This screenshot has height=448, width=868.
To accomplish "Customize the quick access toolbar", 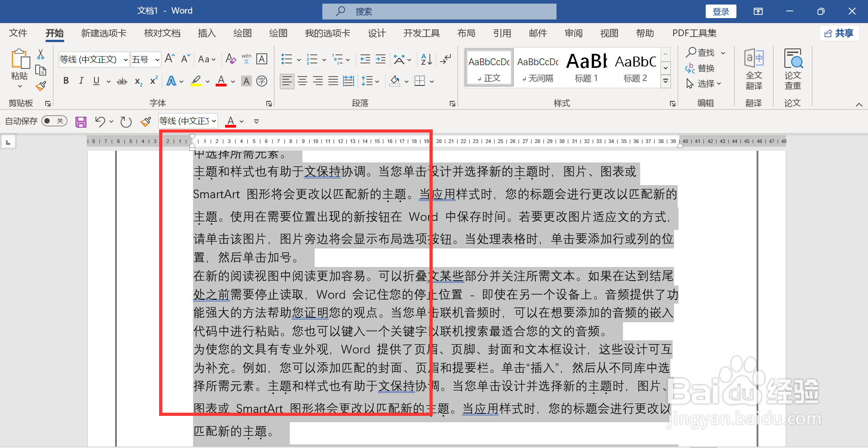I will coord(256,121).
